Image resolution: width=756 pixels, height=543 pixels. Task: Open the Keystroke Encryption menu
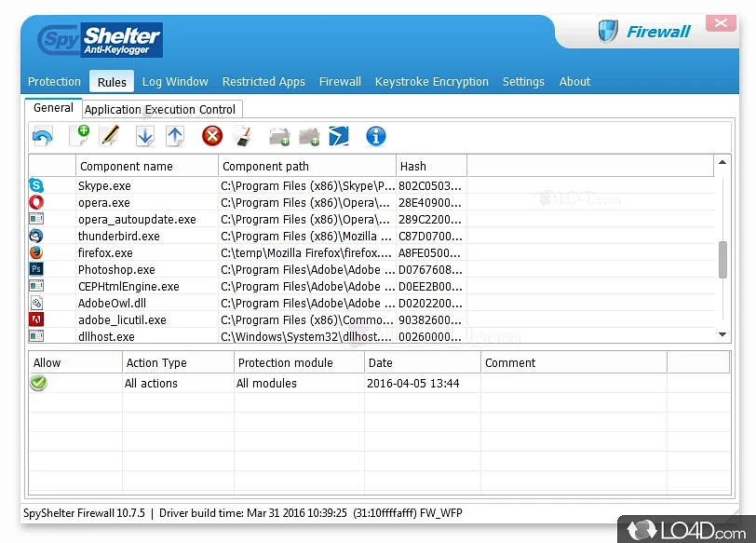(431, 82)
